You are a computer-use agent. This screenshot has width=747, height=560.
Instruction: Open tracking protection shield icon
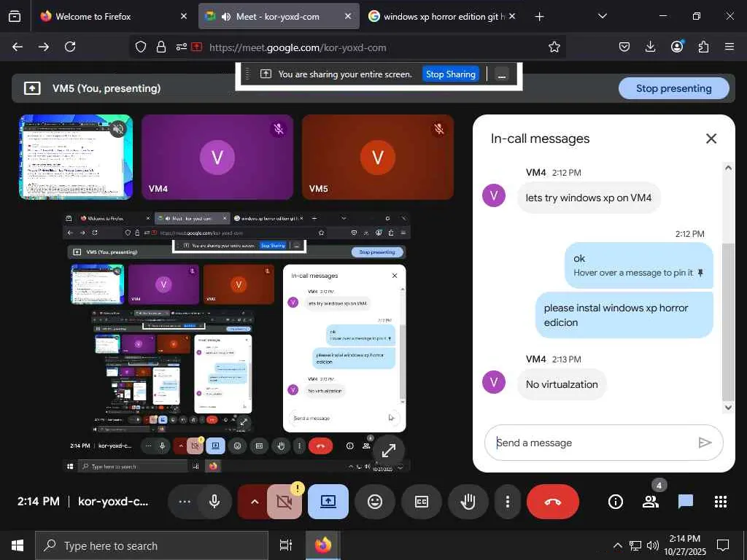coord(141,47)
